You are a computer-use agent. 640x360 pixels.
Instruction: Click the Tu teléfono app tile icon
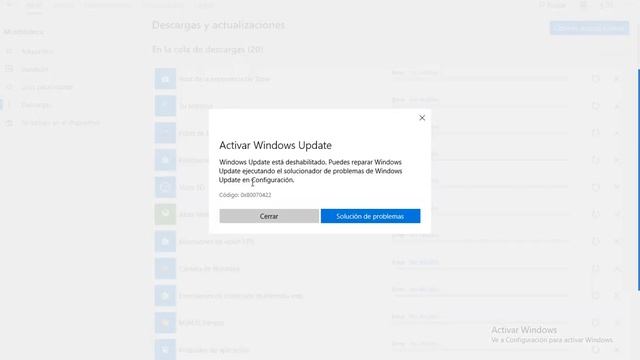click(165, 106)
